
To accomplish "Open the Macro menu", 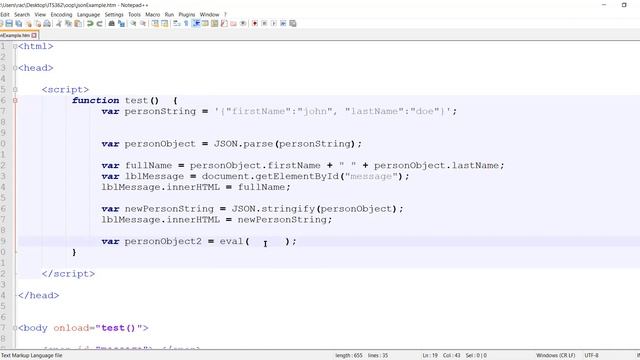I will pyautogui.click(x=153, y=14).
